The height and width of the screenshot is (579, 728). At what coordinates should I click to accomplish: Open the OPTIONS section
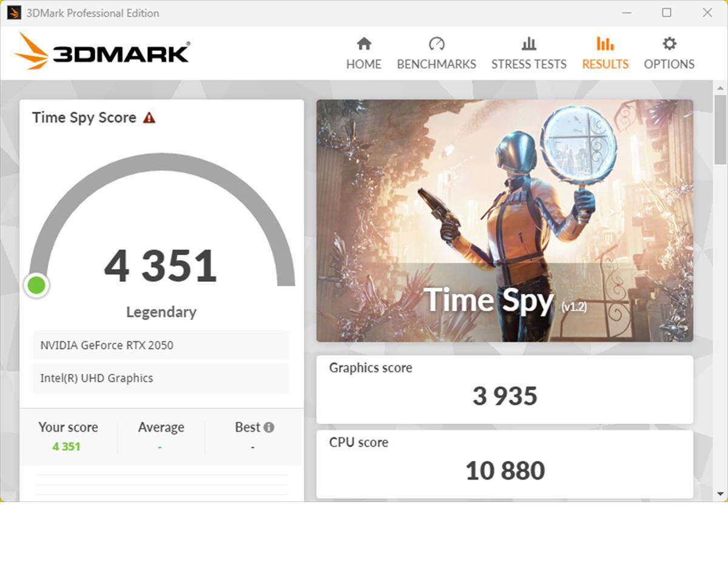(x=669, y=53)
